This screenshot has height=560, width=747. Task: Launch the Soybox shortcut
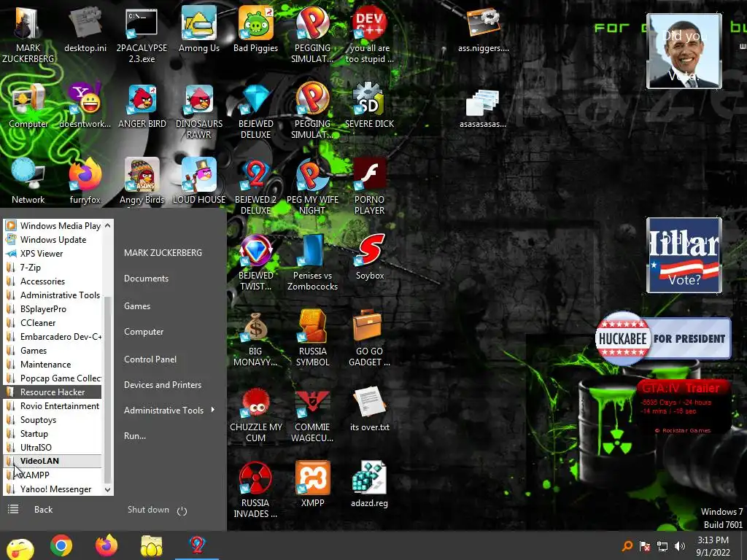click(x=369, y=257)
